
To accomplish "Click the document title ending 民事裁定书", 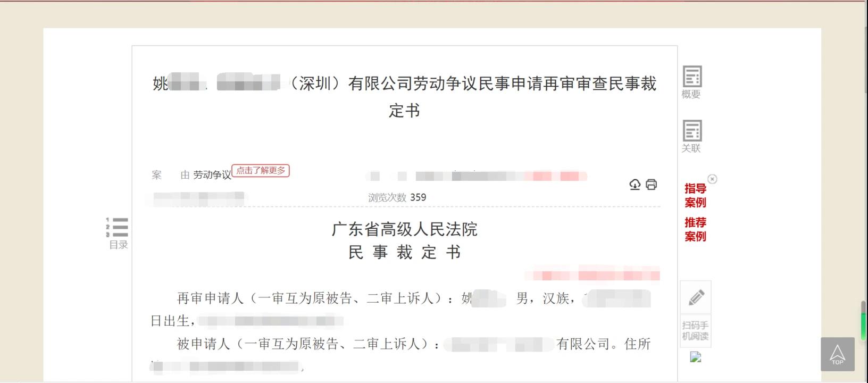I will click(405, 97).
